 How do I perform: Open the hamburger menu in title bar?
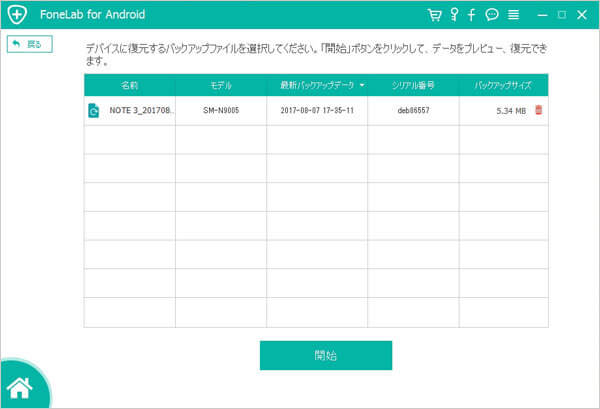click(513, 15)
